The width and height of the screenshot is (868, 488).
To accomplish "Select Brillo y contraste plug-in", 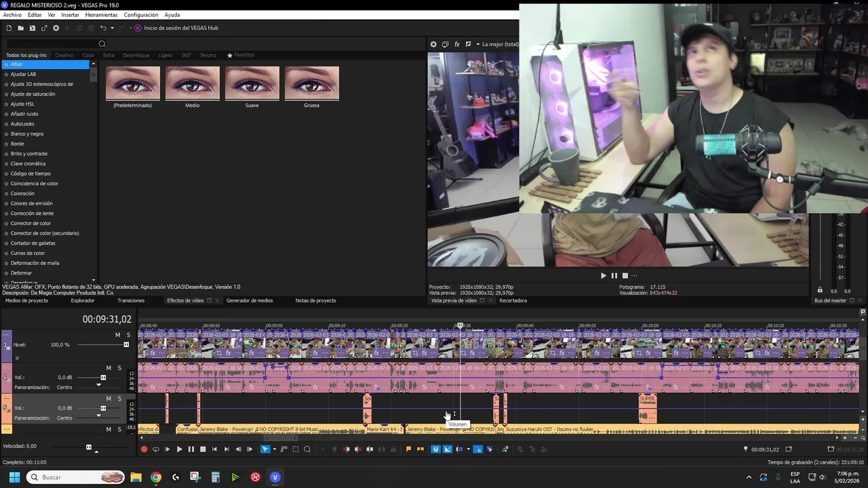I will pyautogui.click(x=29, y=154).
